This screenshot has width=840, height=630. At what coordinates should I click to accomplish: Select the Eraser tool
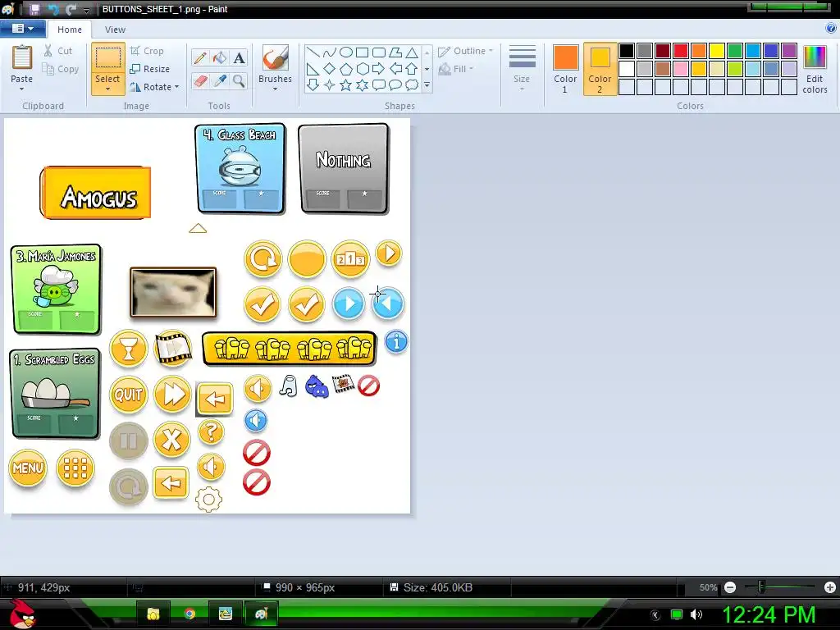200,81
